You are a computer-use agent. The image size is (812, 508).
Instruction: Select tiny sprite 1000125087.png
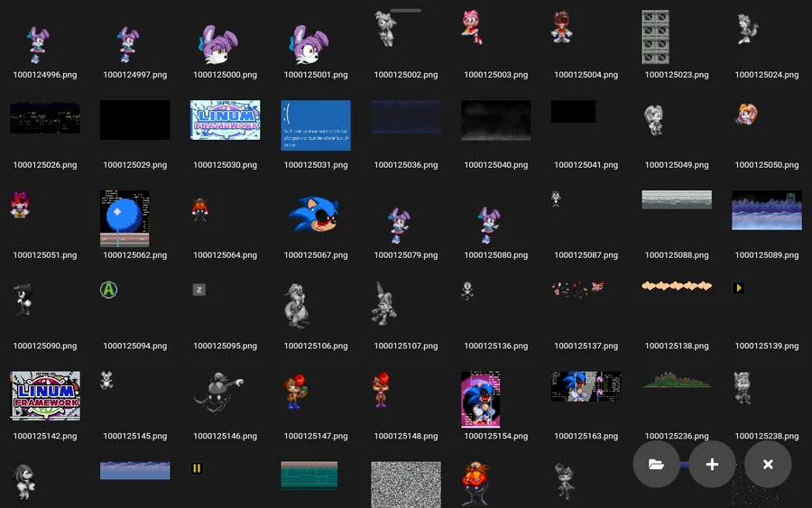tap(556, 199)
